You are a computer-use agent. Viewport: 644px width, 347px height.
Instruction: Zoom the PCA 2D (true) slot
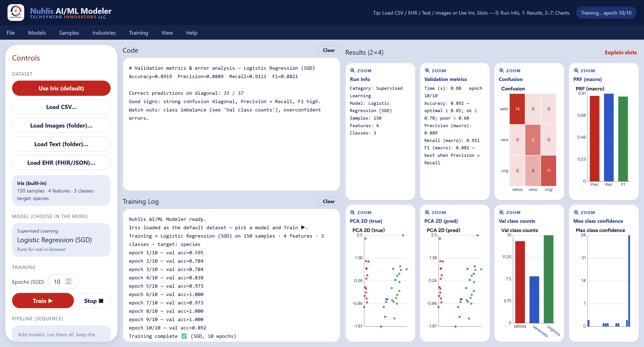tap(360, 212)
